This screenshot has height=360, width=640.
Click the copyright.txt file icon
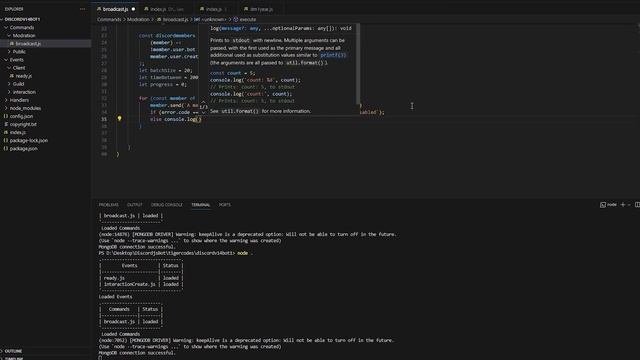[x=6, y=124]
